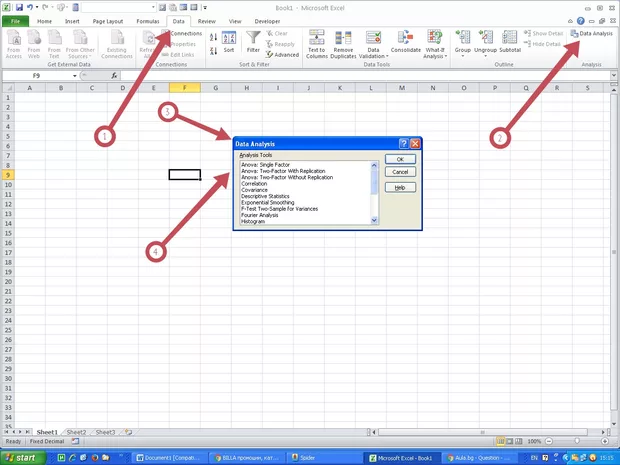Click Reapply in Sort & Filter
620x465 pixels.
tap(280, 44)
